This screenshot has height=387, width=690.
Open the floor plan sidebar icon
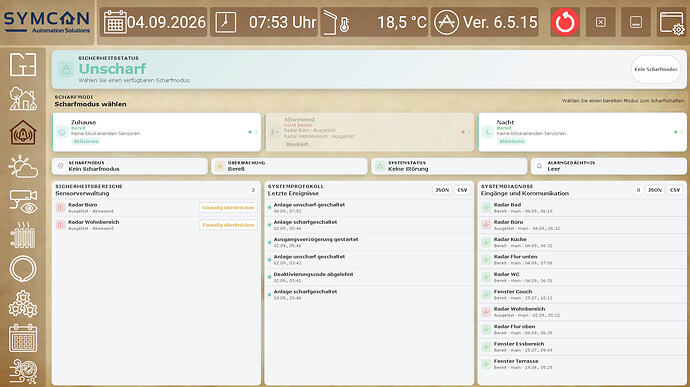[x=23, y=65]
